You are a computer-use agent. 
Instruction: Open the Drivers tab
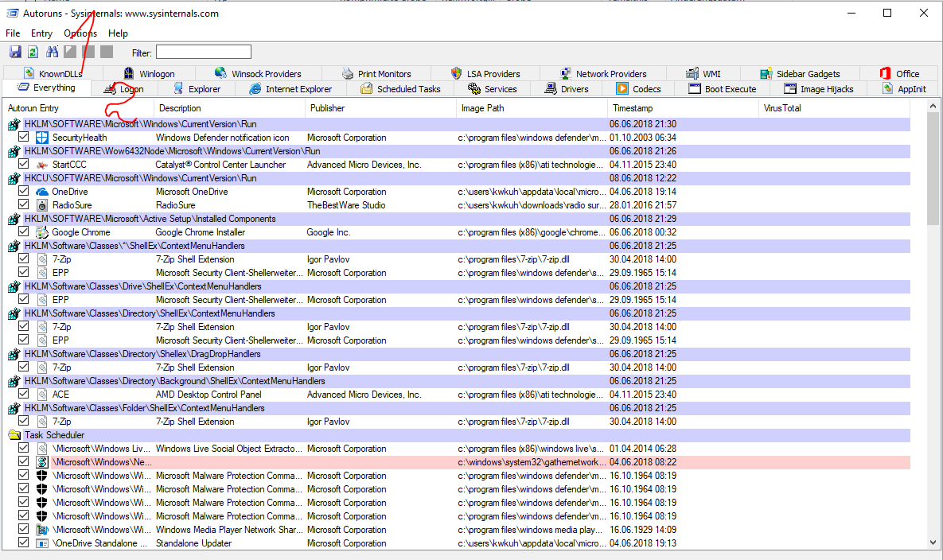pyautogui.click(x=567, y=89)
